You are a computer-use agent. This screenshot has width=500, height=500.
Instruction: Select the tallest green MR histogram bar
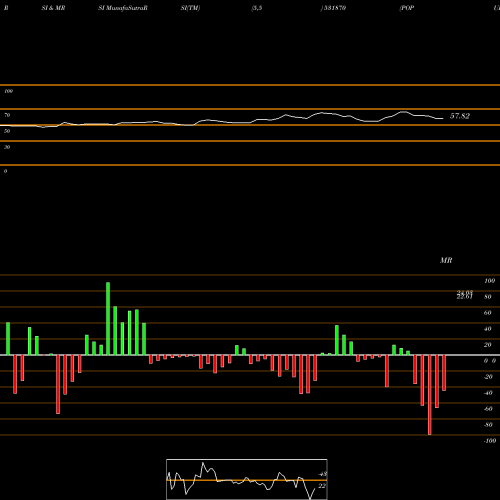click(x=108, y=319)
